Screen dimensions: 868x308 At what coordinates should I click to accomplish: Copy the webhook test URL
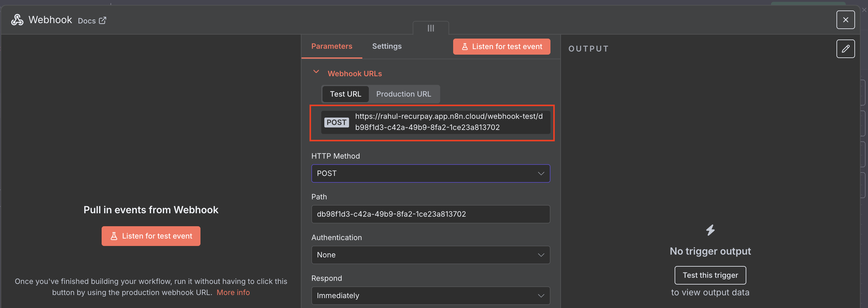click(x=435, y=122)
